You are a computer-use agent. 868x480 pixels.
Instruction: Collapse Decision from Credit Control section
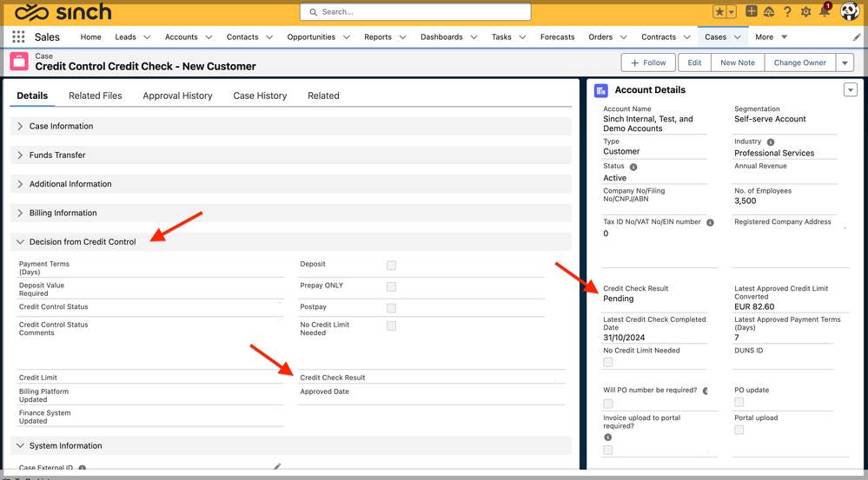290,241
